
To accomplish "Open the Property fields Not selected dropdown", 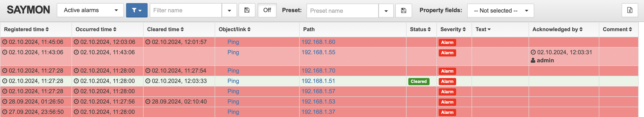I will tap(500, 11).
